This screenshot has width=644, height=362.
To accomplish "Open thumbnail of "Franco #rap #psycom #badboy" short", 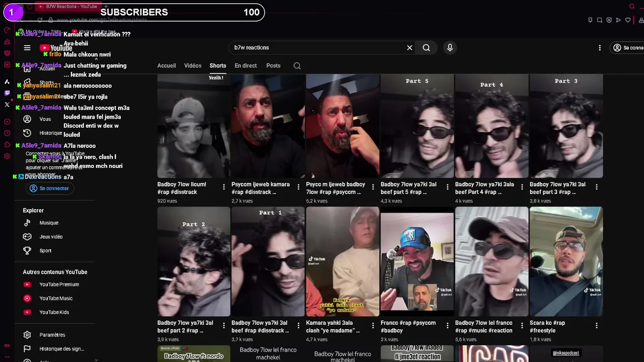I will 417,261.
